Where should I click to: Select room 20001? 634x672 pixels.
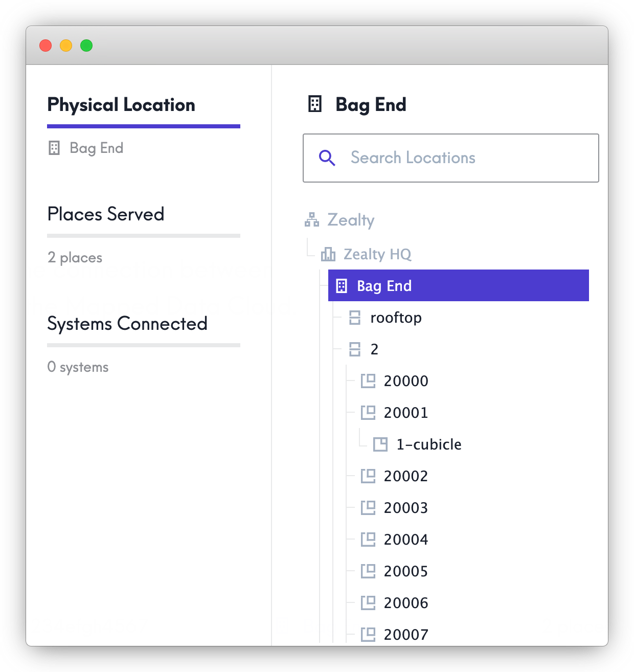(x=406, y=413)
